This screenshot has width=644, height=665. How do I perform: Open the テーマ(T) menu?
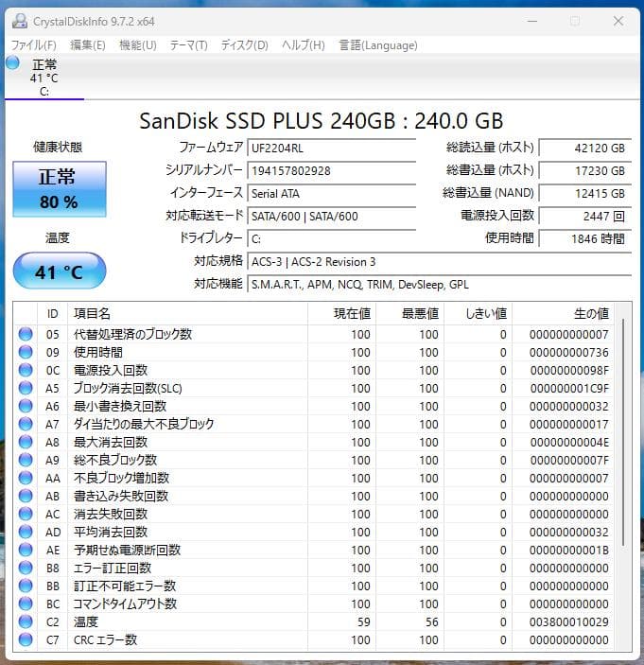pyautogui.click(x=189, y=45)
